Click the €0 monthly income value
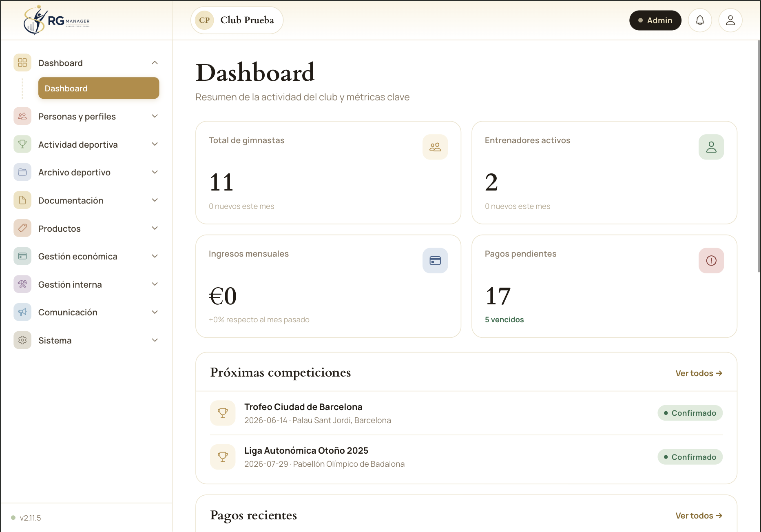This screenshot has width=761, height=532. pos(223,296)
